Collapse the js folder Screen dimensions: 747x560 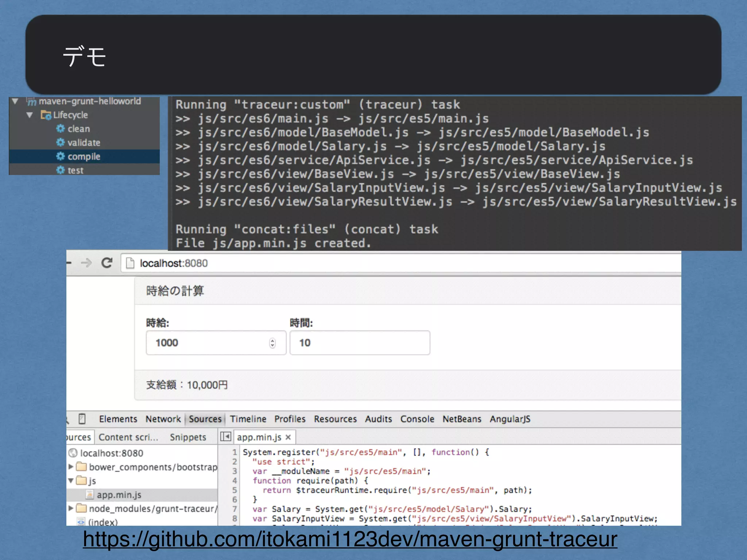pyautogui.click(x=71, y=481)
